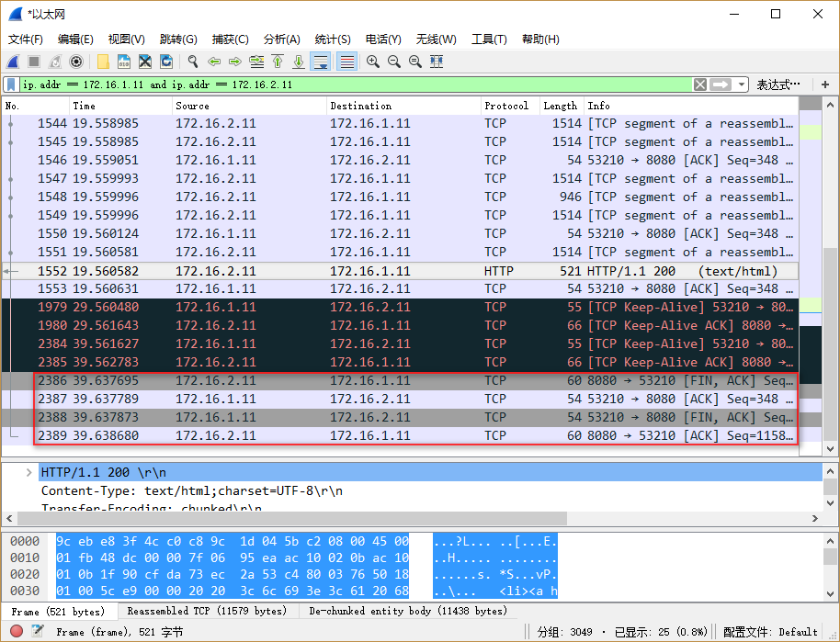Jump to the last packet
This screenshot has width=840, height=642.
click(x=299, y=62)
